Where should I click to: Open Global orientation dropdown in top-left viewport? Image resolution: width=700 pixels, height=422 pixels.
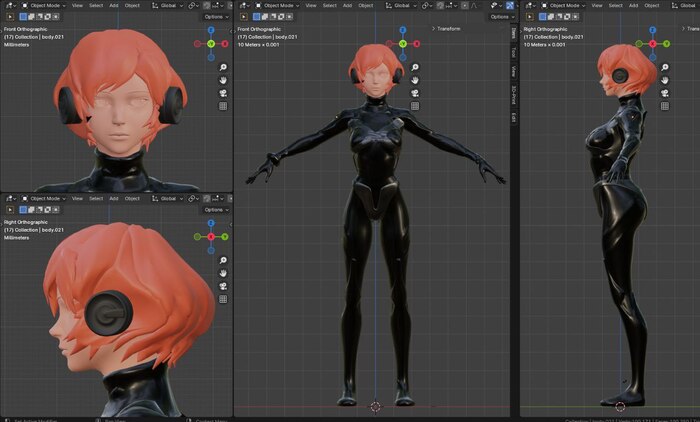point(167,5)
